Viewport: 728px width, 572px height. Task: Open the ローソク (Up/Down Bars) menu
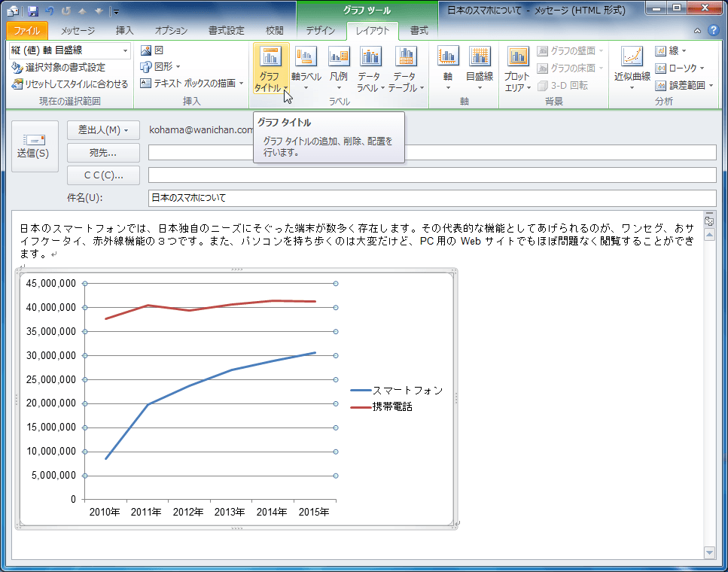[x=679, y=68]
